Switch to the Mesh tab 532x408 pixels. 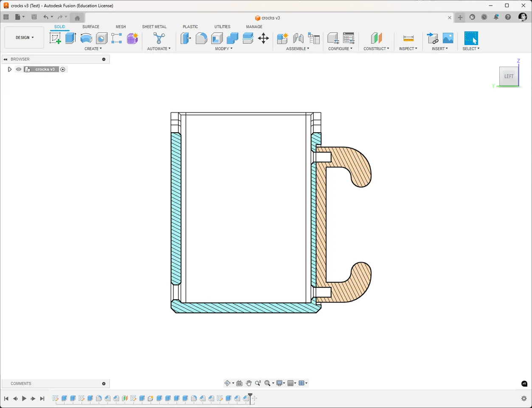pyautogui.click(x=121, y=27)
